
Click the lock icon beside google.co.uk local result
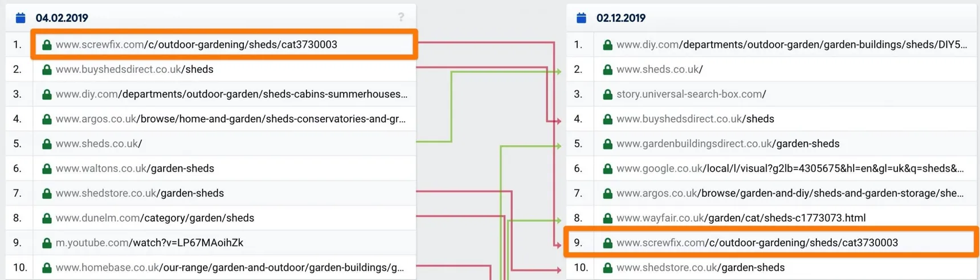(607, 168)
